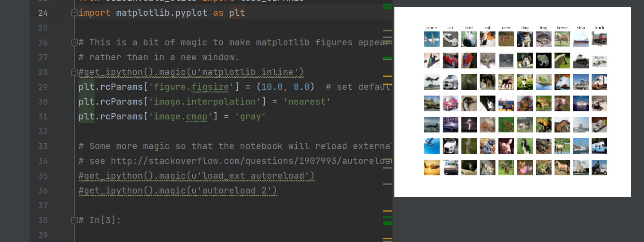Click line number 39 in the gutter
This screenshot has width=644, height=242.
click(43, 235)
